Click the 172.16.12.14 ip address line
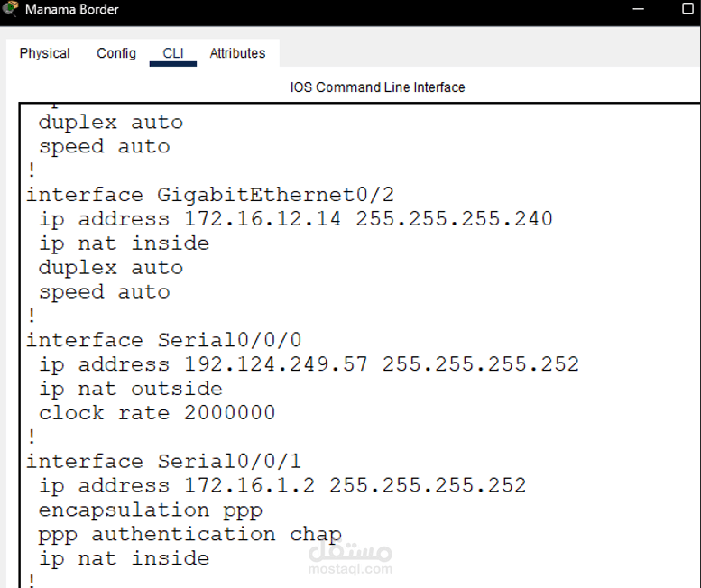701x588 pixels. [296, 219]
